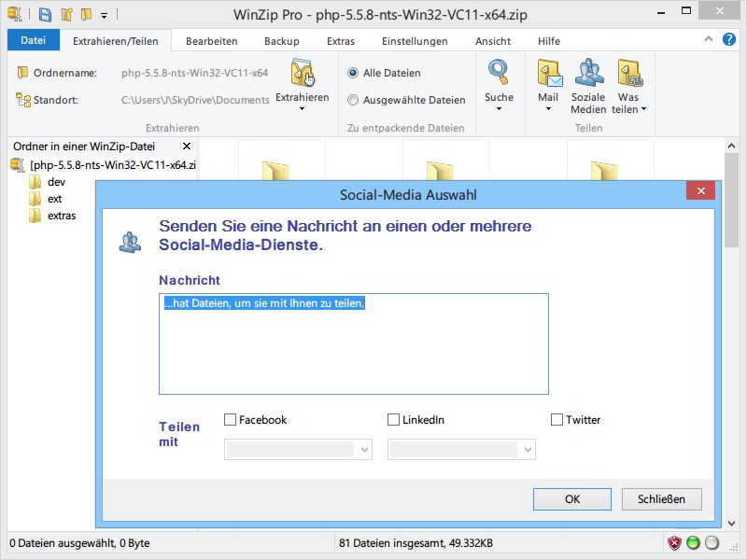Open the Facebook account dropdown
The height and width of the screenshot is (560, 747).
pyautogui.click(x=298, y=450)
